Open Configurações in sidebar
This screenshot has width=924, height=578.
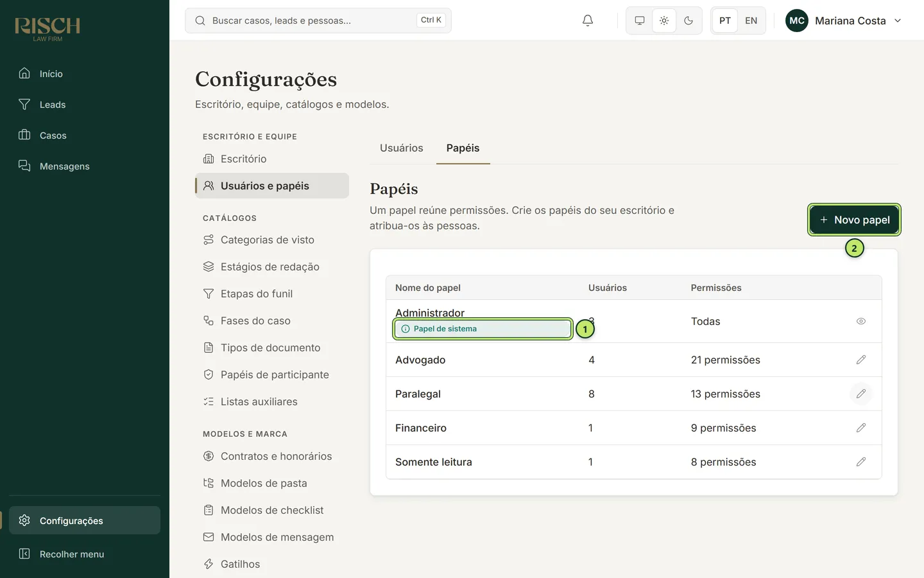point(85,520)
